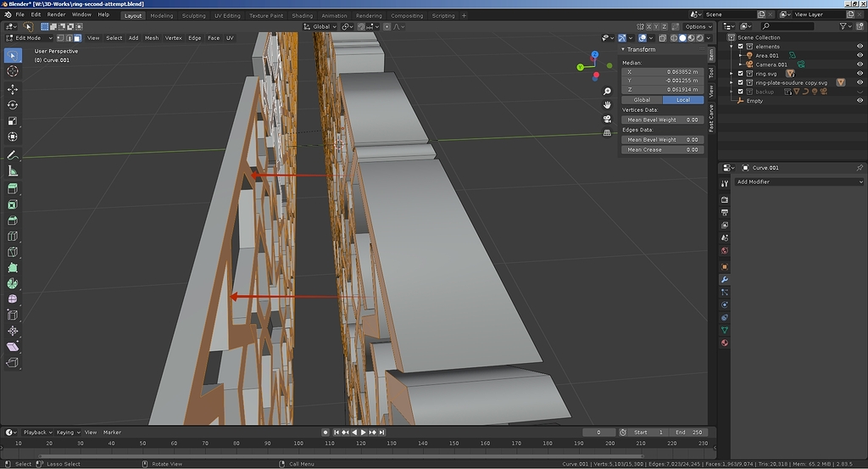Screen dimensions: 868x469
Task: Uncheck the backup collection checkbox
Action: pyautogui.click(x=741, y=92)
